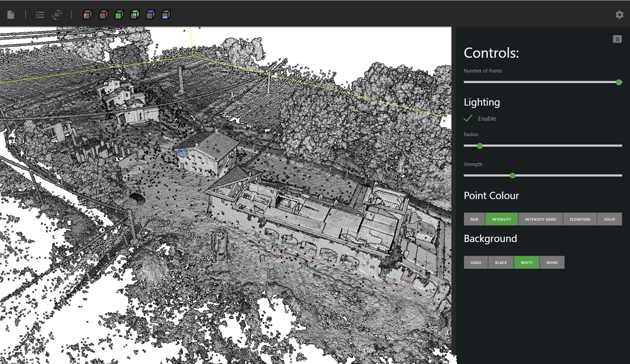Screen dimensions: 630x364
Task: Set point colour to Intensity
Action: pyautogui.click(x=502, y=219)
